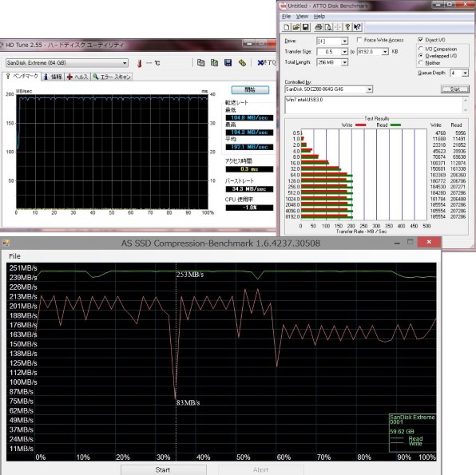Click the Open folder icon in ATTO toolbar
The height and width of the screenshot is (475, 476).
pyautogui.click(x=296, y=27)
